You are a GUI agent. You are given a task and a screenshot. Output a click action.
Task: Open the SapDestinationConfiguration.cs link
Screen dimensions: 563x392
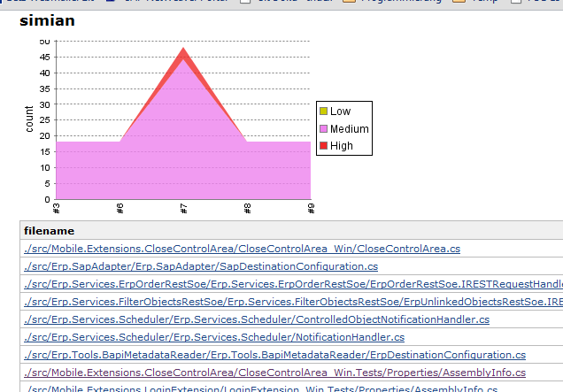pyautogui.click(x=201, y=266)
